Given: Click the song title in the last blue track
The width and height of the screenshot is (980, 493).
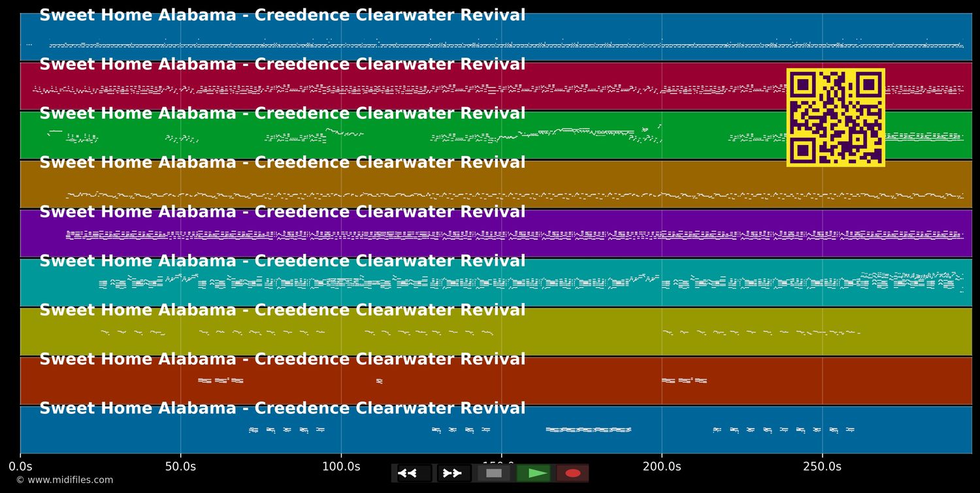Looking at the screenshot, I should point(282,409).
